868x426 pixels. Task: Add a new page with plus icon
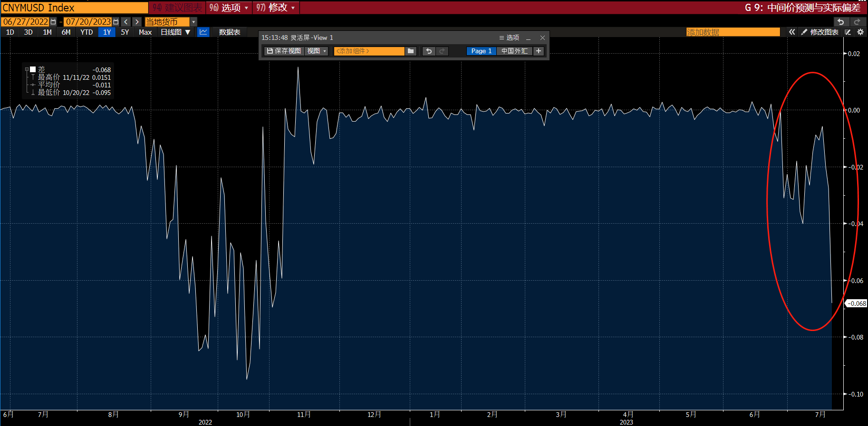coord(539,51)
